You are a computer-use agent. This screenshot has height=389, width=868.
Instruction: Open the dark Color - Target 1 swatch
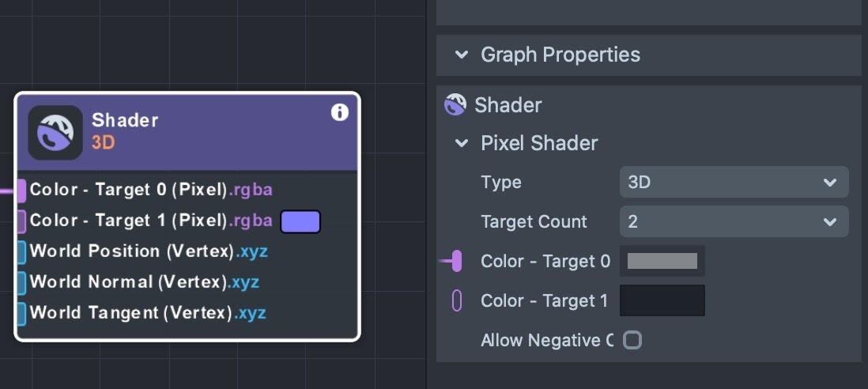[662, 300]
